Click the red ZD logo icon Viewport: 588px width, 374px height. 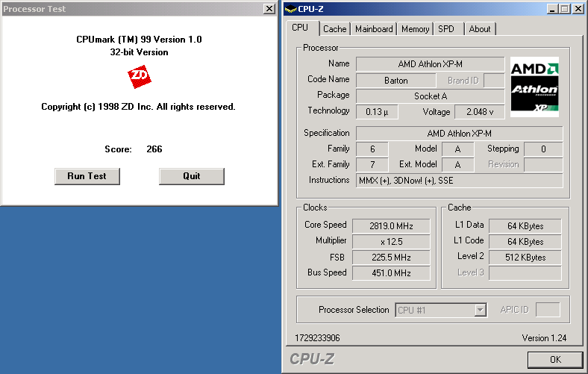(x=139, y=77)
